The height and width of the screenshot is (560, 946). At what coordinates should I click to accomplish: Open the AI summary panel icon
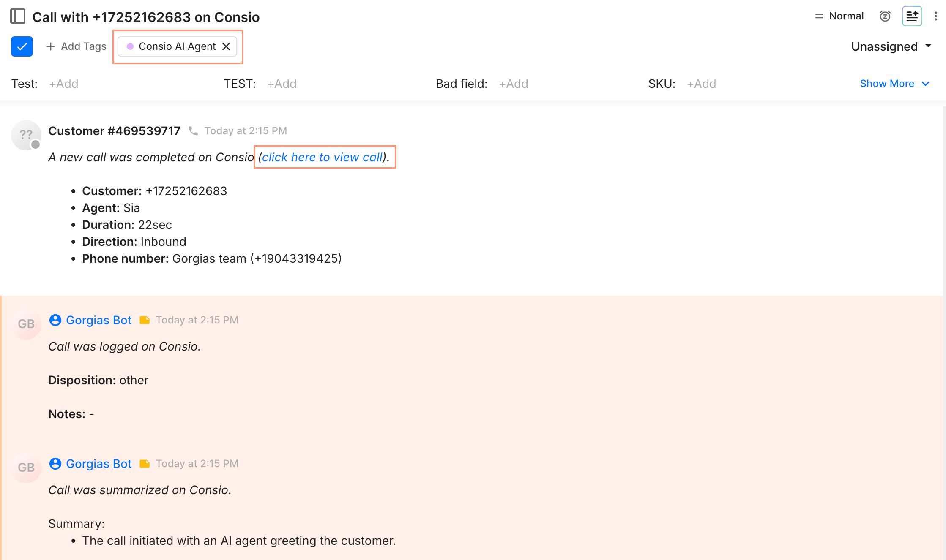[912, 16]
